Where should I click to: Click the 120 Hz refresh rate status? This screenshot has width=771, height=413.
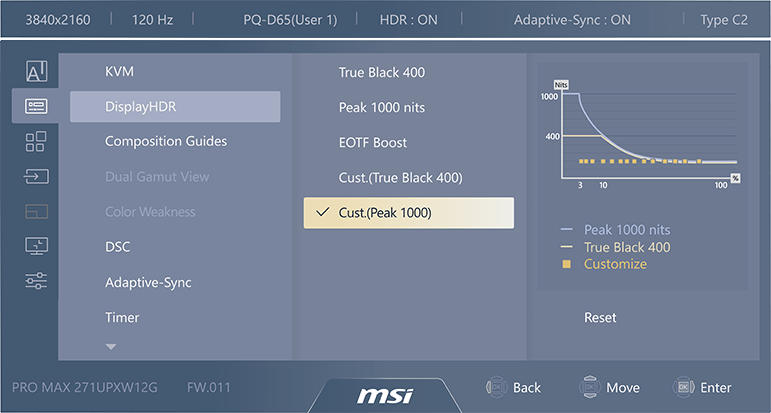(x=152, y=20)
